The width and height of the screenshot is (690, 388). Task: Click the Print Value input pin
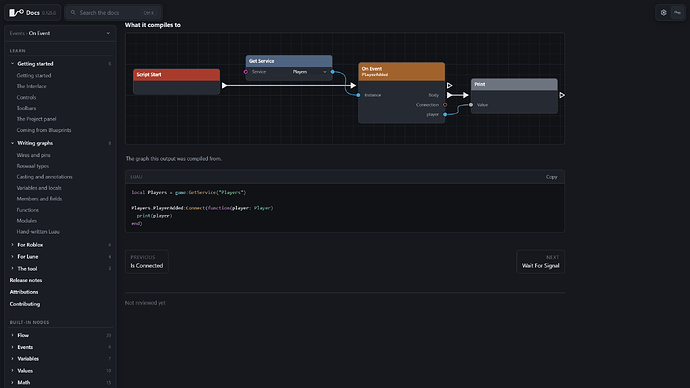(x=471, y=105)
